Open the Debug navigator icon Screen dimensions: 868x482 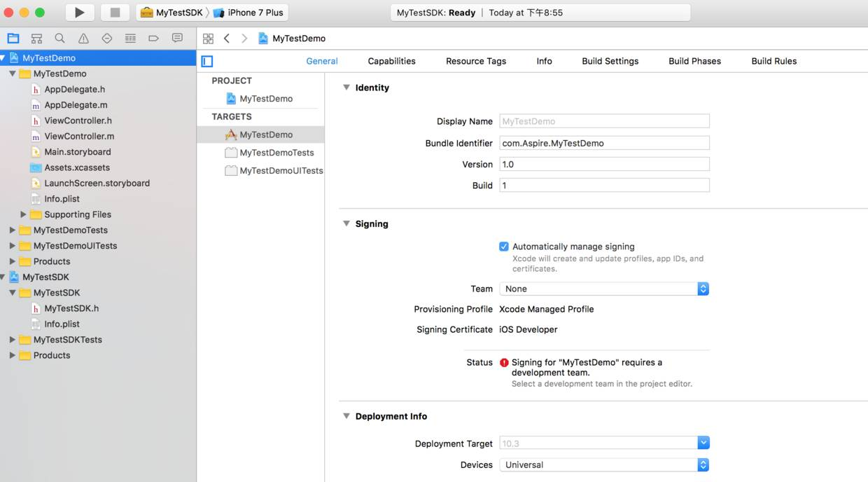point(130,39)
